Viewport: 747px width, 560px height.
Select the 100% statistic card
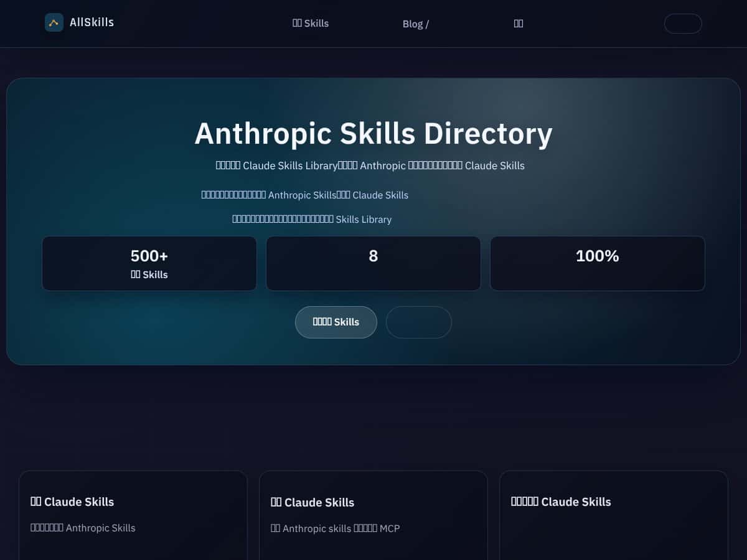point(597,263)
